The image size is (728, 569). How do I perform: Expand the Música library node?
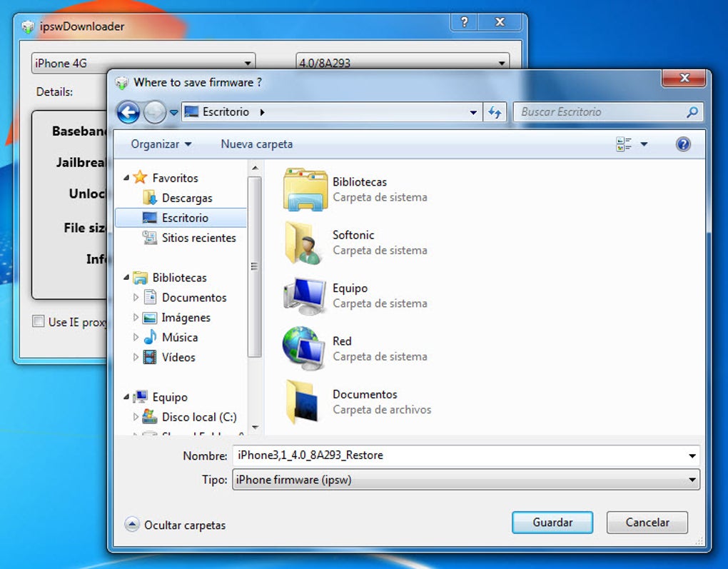click(x=136, y=337)
